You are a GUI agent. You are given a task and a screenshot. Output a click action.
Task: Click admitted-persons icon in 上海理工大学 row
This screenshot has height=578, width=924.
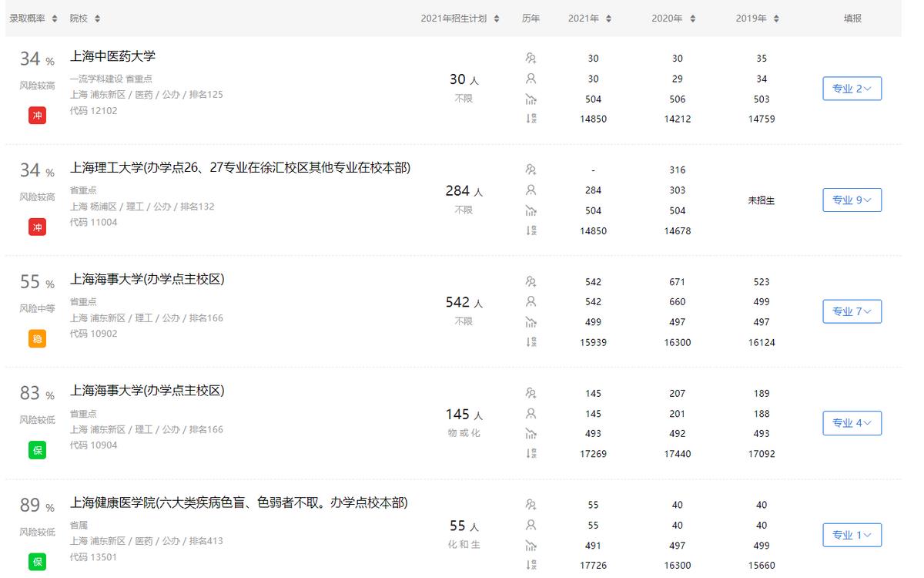coord(531,190)
